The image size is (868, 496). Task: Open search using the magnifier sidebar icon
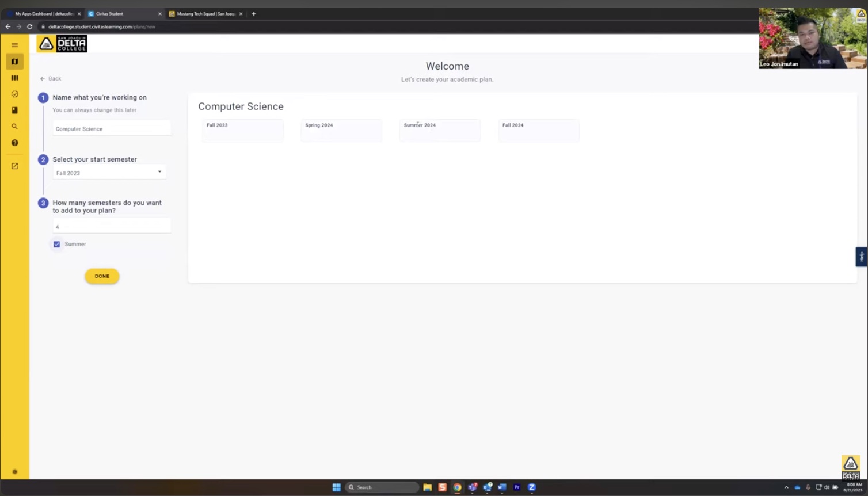(14, 126)
